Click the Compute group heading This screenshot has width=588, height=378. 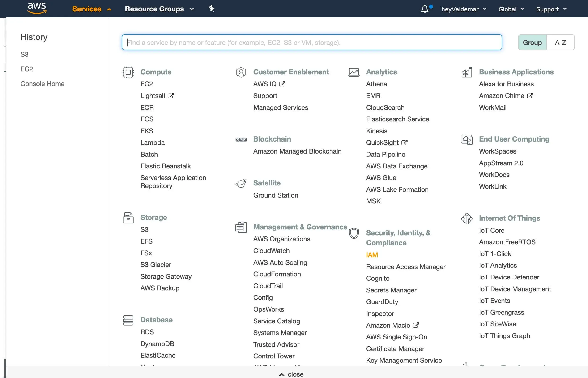156,72
